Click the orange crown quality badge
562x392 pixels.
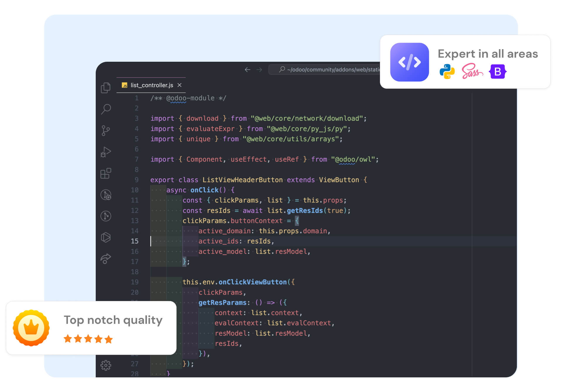pyautogui.click(x=31, y=328)
